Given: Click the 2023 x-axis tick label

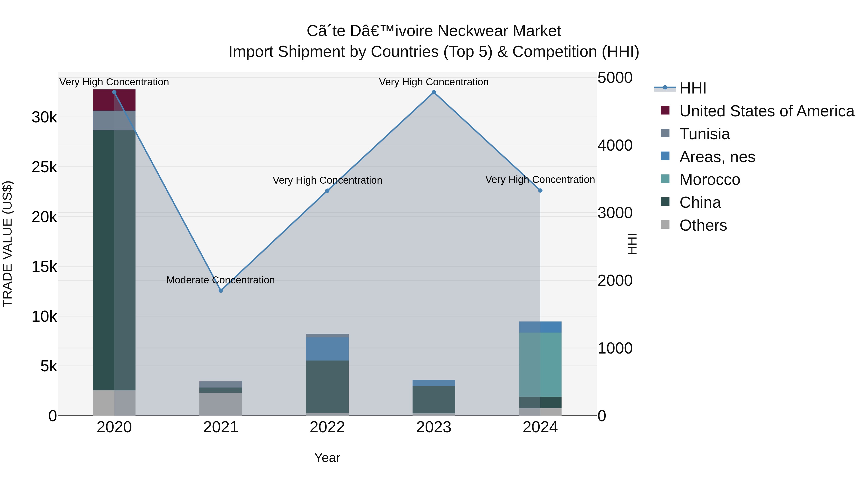Looking at the screenshot, I should tap(434, 427).
